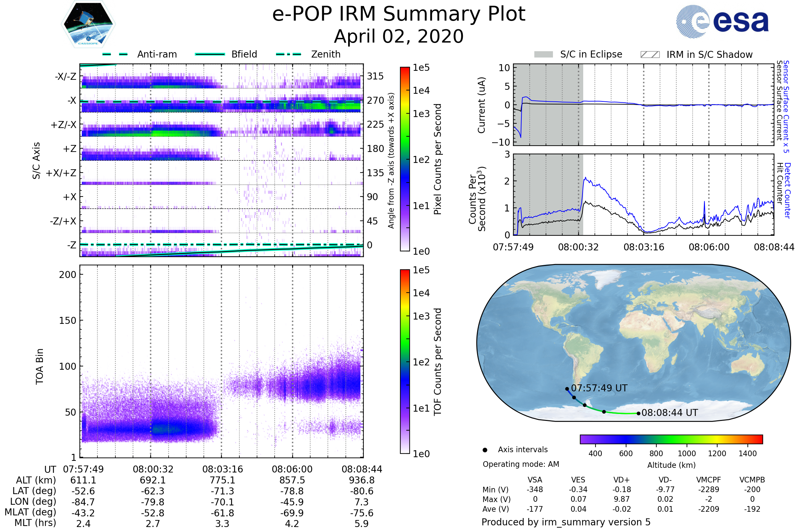This screenshot has width=798, height=532.
Task: Click the 08:03:16 UT tick label under TOA plot
Action: click(222, 469)
